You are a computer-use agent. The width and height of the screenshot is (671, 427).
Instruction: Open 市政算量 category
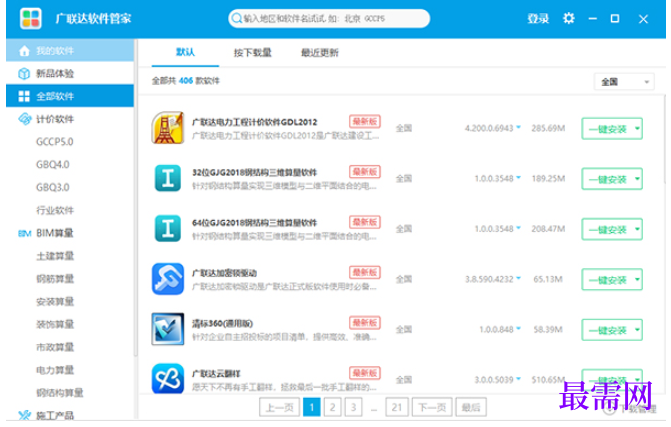pyautogui.click(x=55, y=347)
